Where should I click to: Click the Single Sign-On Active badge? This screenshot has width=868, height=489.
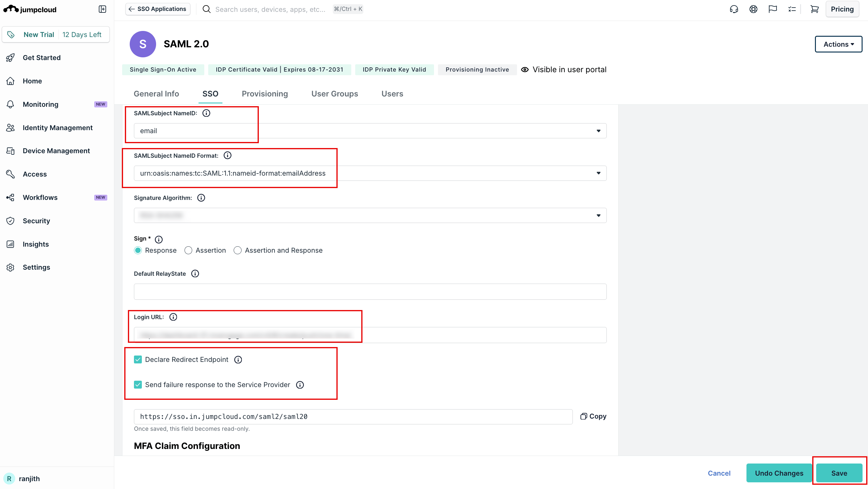(163, 69)
